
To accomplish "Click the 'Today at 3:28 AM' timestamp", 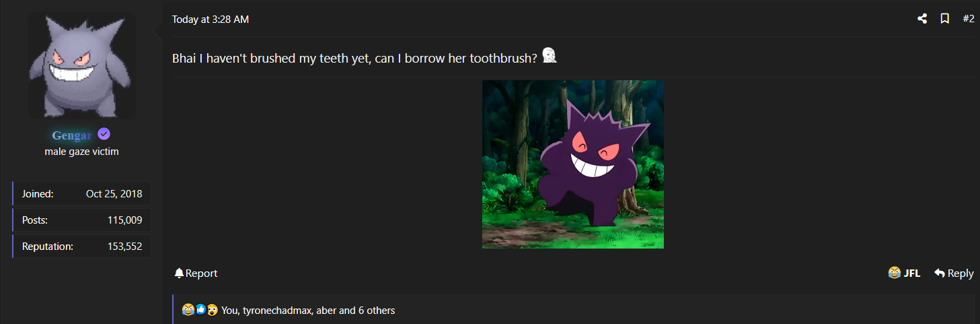I will [x=211, y=20].
